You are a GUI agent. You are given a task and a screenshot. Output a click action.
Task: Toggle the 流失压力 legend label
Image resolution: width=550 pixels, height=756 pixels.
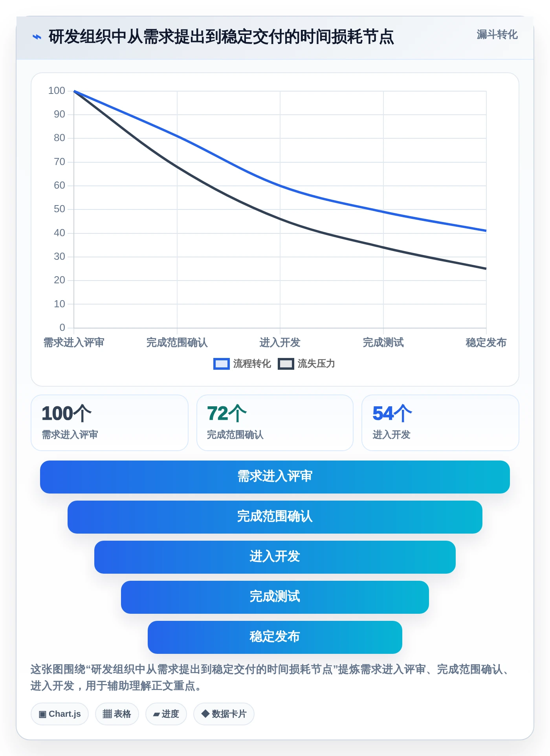coord(316,364)
